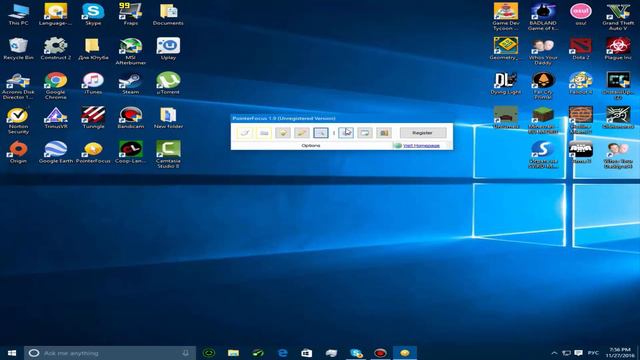640x360 pixels.
Task: Open the taskbar clock and date
Action: coord(620,353)
